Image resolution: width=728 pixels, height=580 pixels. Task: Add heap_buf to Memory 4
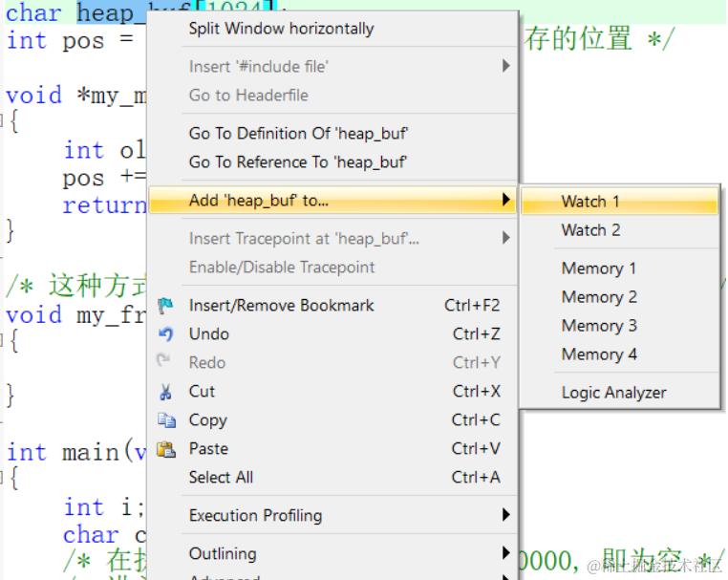pyautogui.click(x=620, y=354)
